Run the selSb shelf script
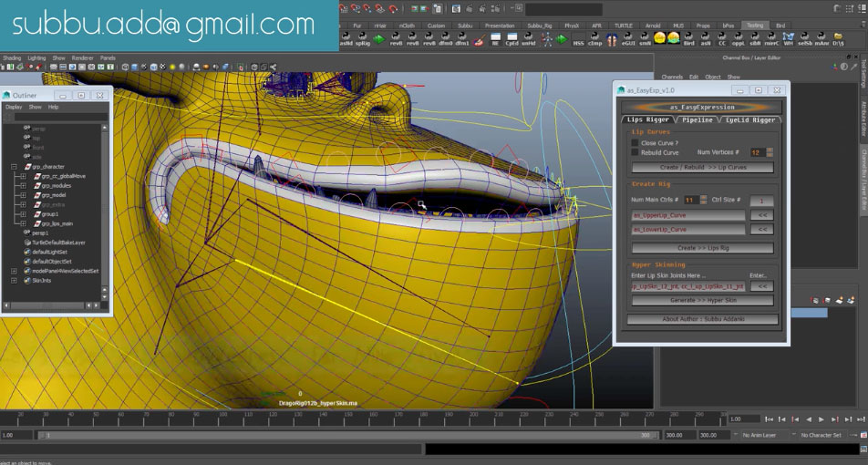This screenshot has height=465, width=868. tap(805, 38)
